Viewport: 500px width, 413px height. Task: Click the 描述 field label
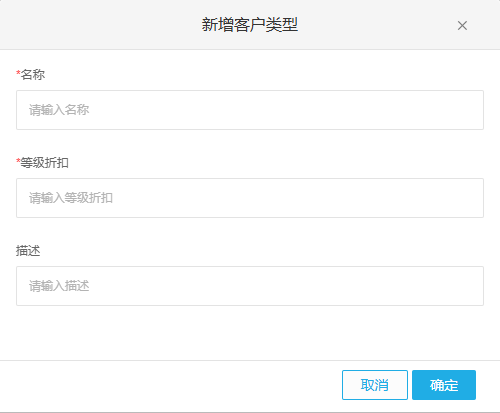[x=28, y=251]
